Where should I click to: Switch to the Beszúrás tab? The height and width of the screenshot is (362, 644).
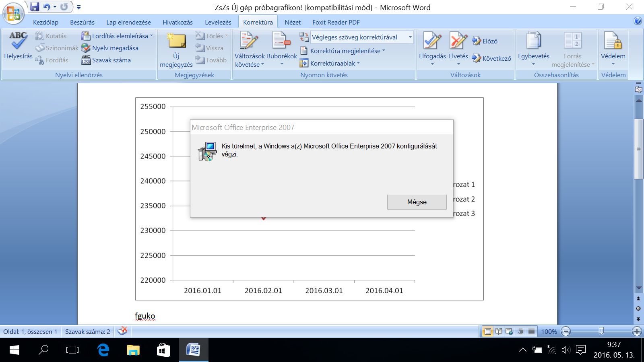pyautogui.click(x=82, y=22)
